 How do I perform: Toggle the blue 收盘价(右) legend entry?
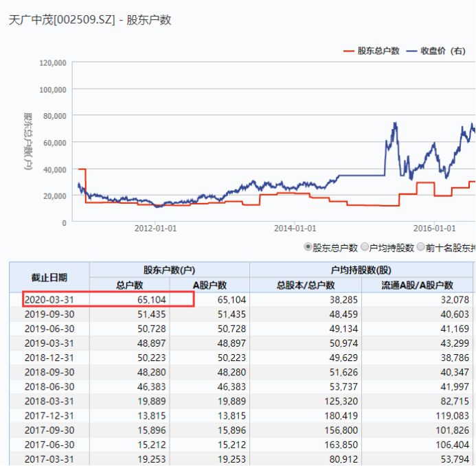point(436,51)
